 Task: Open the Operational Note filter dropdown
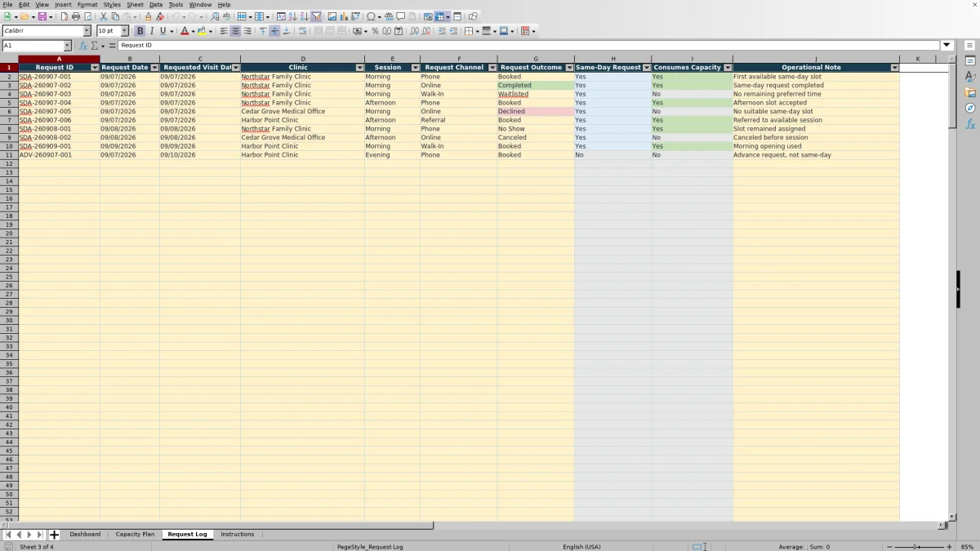coord(894,68)
